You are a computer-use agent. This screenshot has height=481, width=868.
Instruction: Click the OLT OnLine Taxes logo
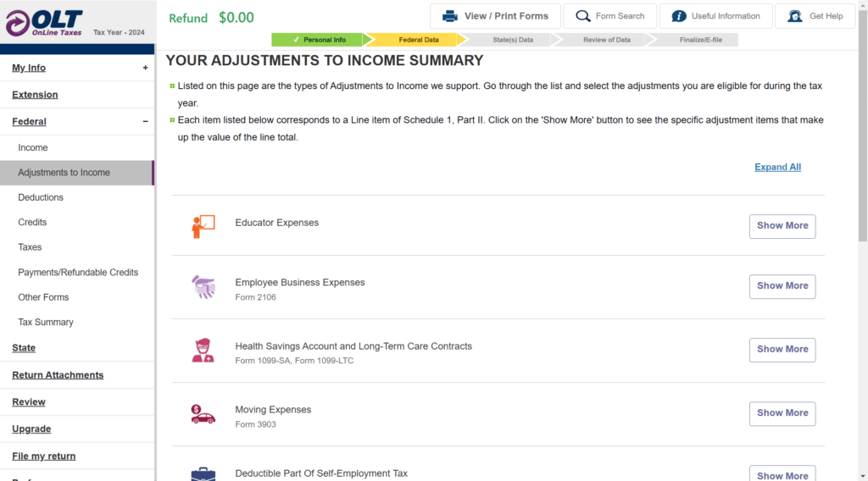tap(44, 23)
